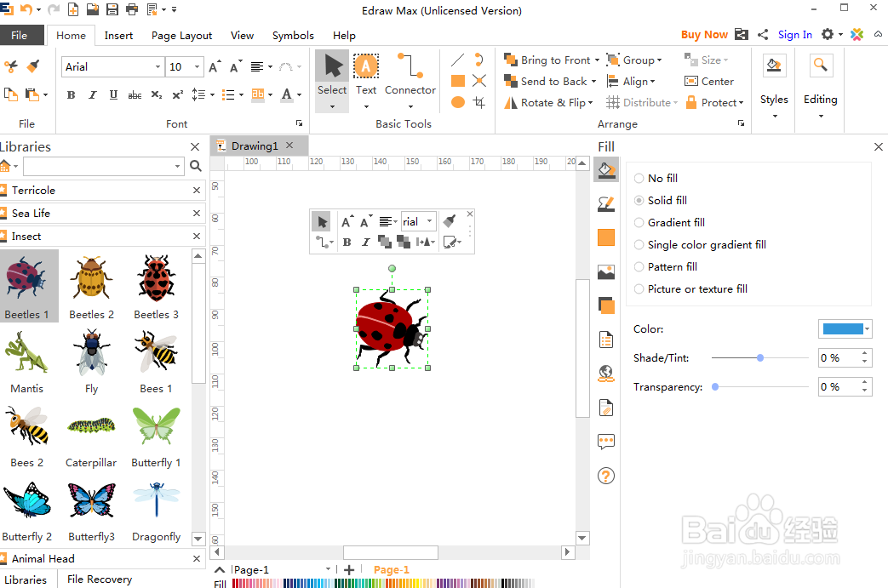Open the Protect dropdown

tap(714, 102)
